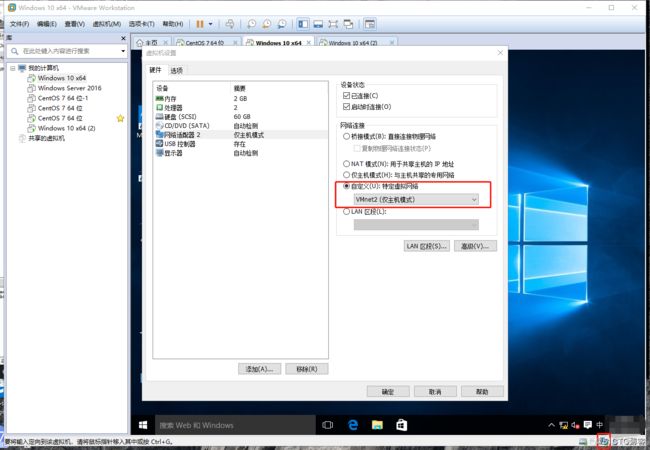The image size is (650, 450).
Task: Toggle the 已连接(C) checkbox
Action: pyautogui.click(x=347, y=96)
